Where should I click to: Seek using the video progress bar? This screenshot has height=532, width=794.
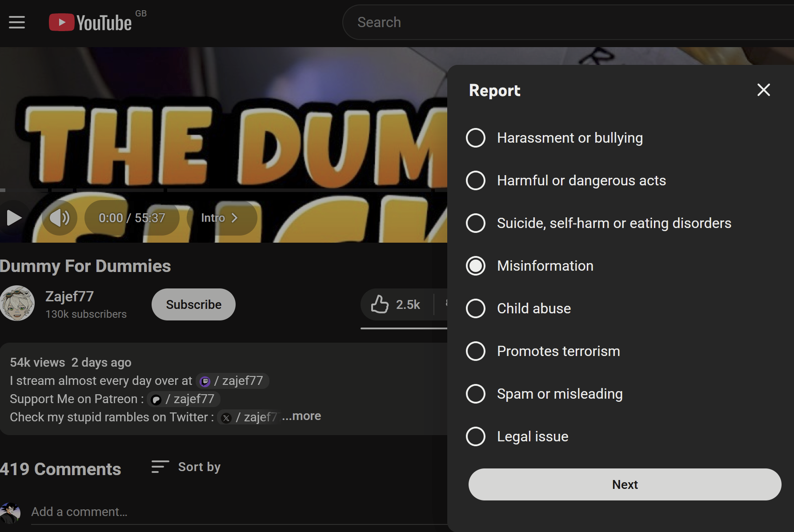click(x=224, y=190)
